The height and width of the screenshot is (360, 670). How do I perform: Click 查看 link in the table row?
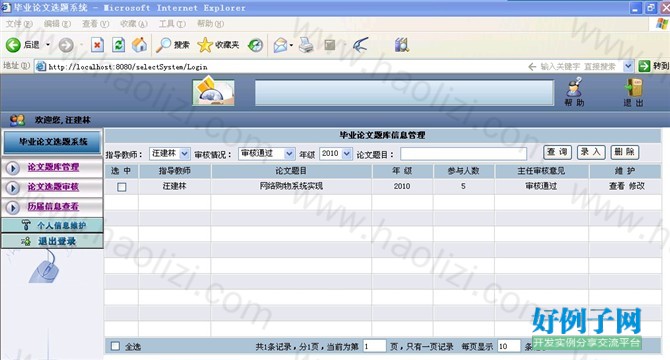pos(617,186)
